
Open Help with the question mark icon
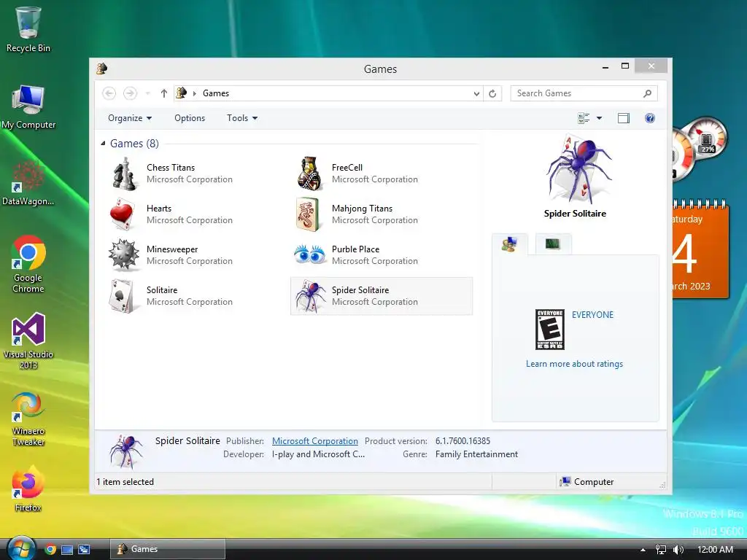click(x=650, y=118)
